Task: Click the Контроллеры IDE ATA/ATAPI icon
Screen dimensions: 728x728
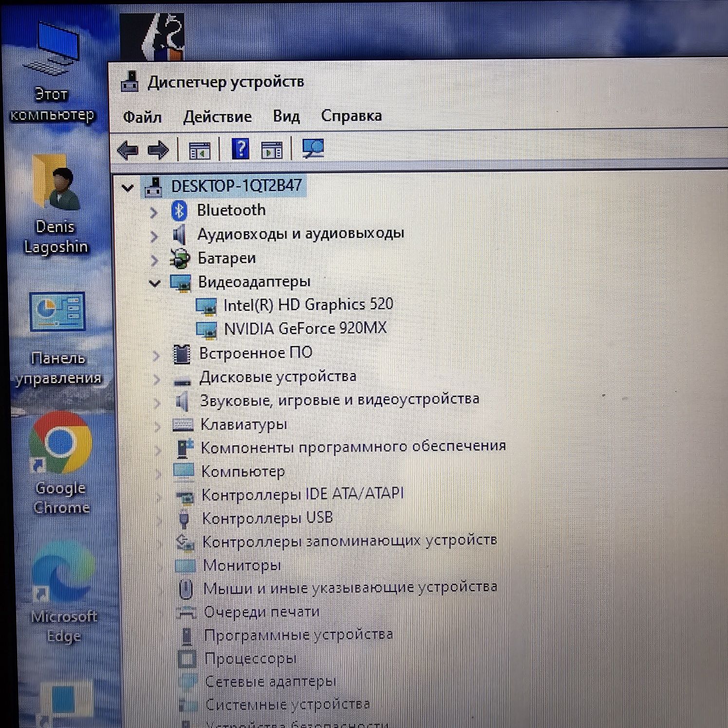Action: tap(185, 496)
